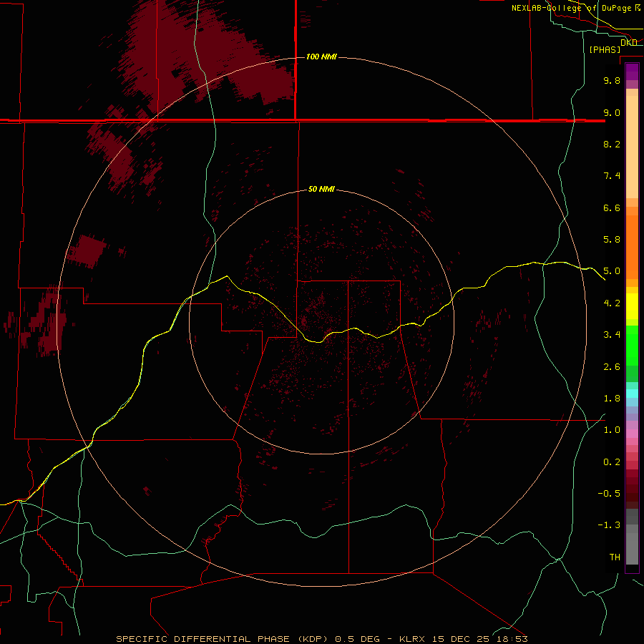
Task: Click the 7.4 value on the color scale
Action: (612, 176)
